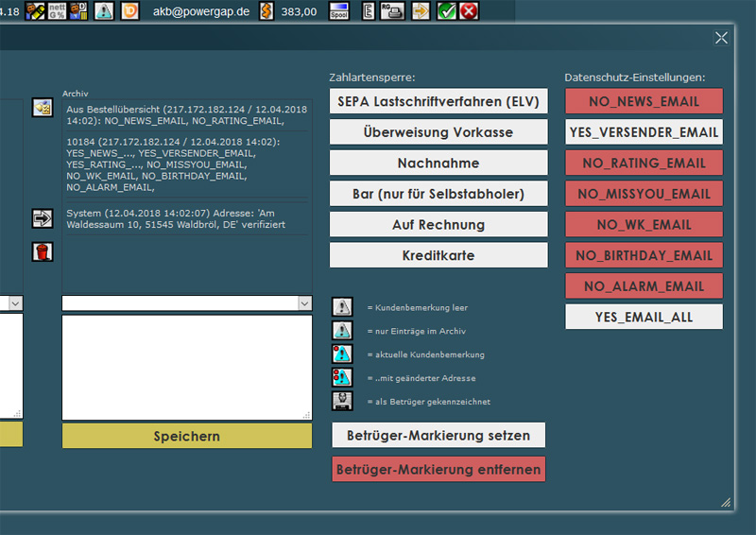Open the partially visible left dropdown arrow
This screenshot has height=535, width=756.
click(x=15, y=303)
